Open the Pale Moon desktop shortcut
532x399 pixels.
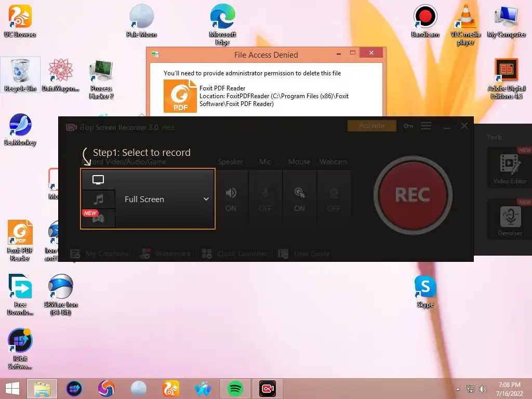tap(141, 21)
